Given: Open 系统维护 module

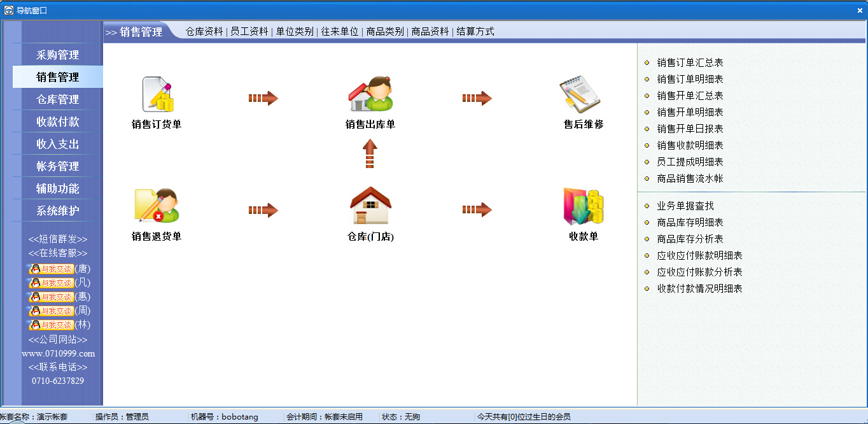Looking at the screenshot, I should tap(58, 211).
